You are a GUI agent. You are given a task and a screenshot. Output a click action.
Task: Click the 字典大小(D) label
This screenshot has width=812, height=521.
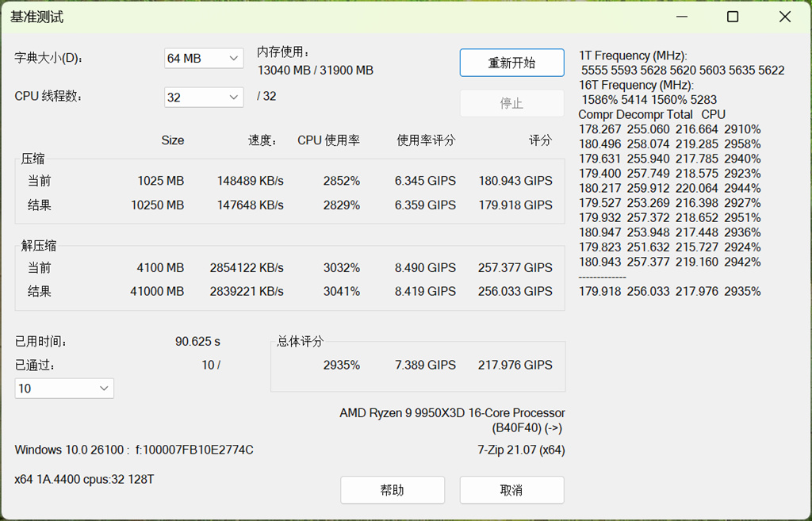pos(48,58)
